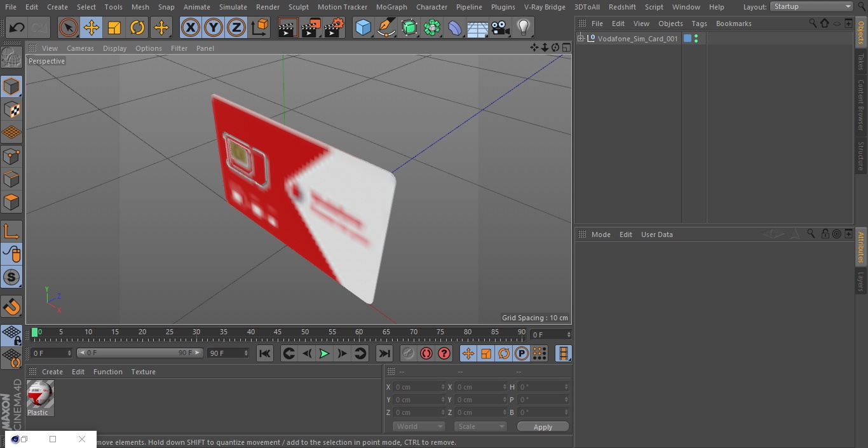Screen dimensions: 868x448
Task: Click the X position input field
Action: click(x=419, y=387)
